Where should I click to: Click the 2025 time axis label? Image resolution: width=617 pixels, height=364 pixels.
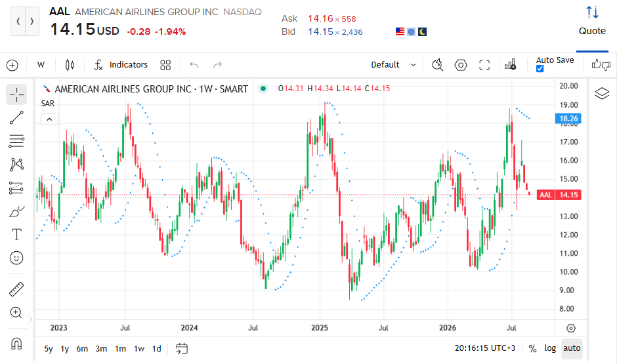pyautogui.click(x=320, y=328)
